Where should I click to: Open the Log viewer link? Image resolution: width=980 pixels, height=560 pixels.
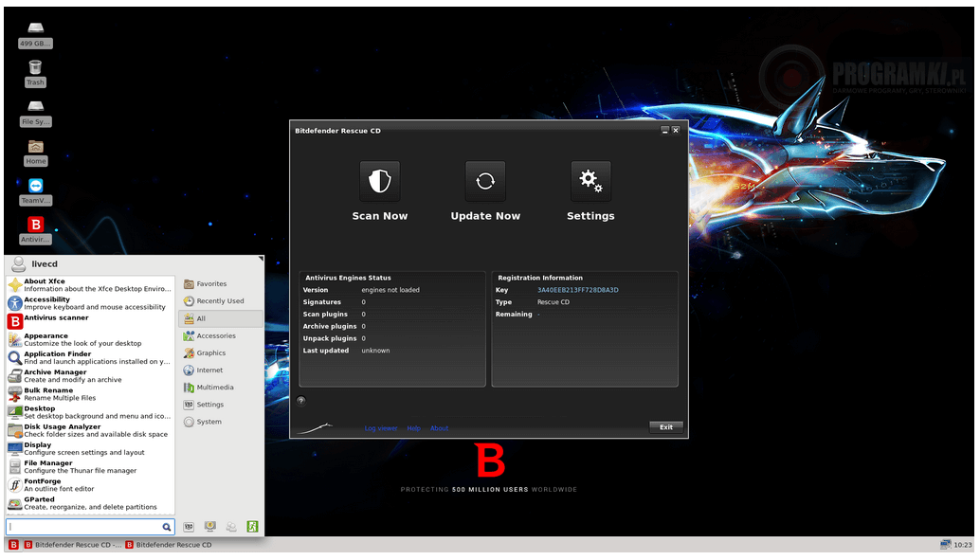tap(381, 428)
